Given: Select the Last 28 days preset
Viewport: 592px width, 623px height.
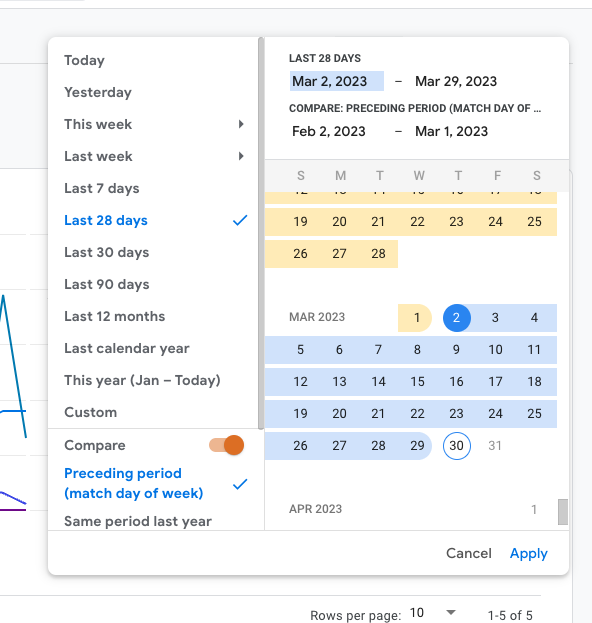Looking at the screenshot, I should 153,220.
